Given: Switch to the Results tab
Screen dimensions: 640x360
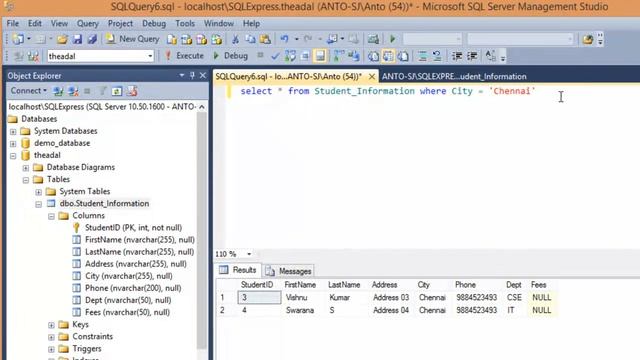Looking at the screenshot, I should [x=239, y=270].
